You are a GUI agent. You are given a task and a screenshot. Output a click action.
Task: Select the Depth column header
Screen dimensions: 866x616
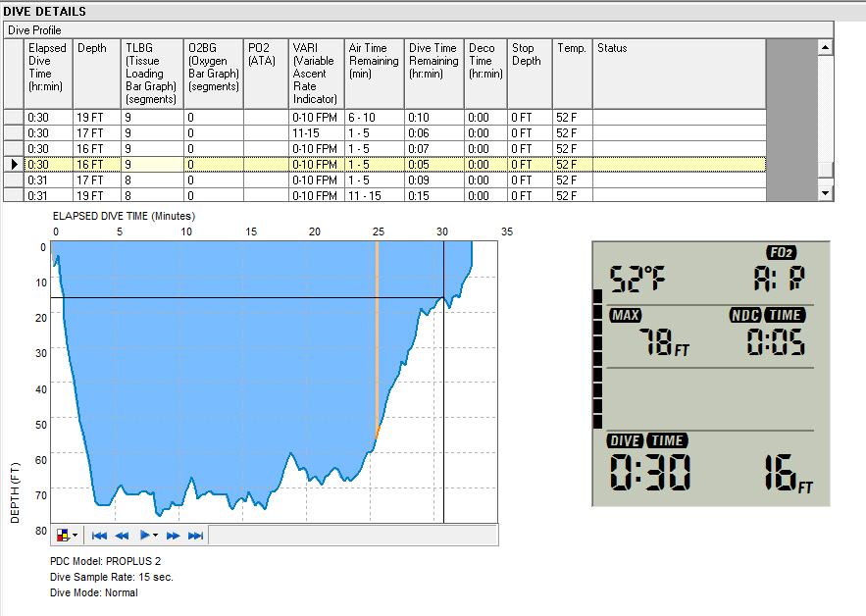coord(97,74)
